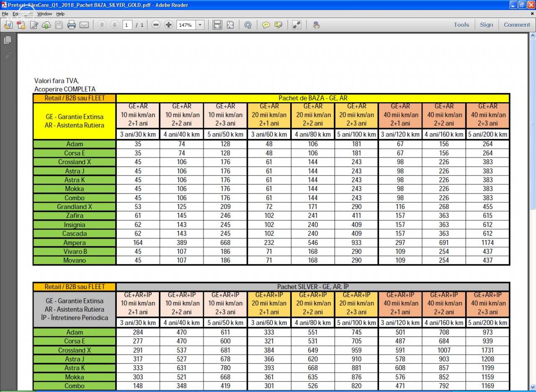
Task: Print the document using the printer icon
Action: [72, 25]
